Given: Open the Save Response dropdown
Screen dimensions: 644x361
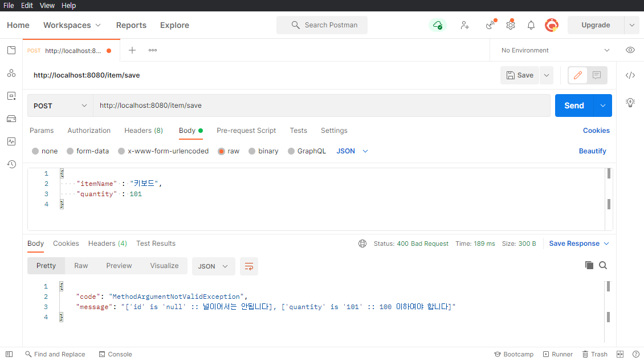Looking at the screenshot, I should (x=579, y=244).
